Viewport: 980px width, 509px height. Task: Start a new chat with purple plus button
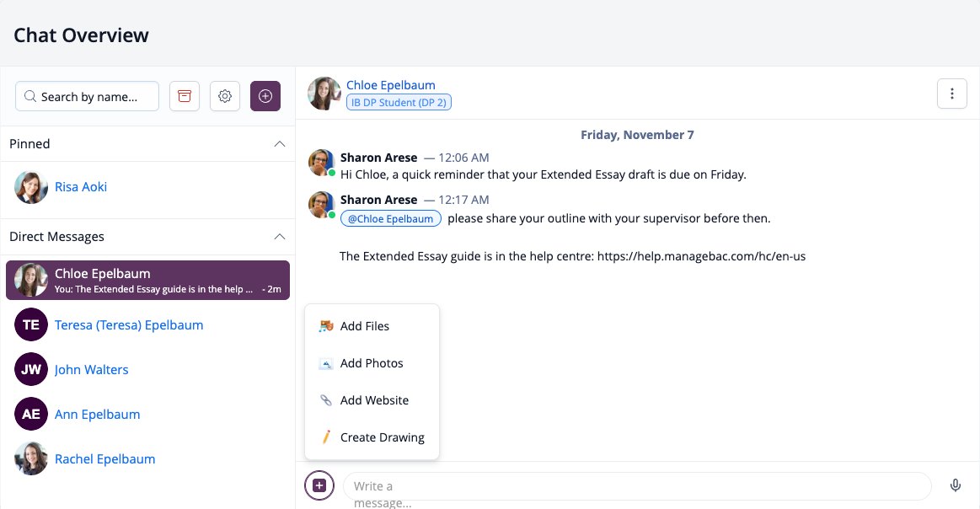[x=265, y=96]
